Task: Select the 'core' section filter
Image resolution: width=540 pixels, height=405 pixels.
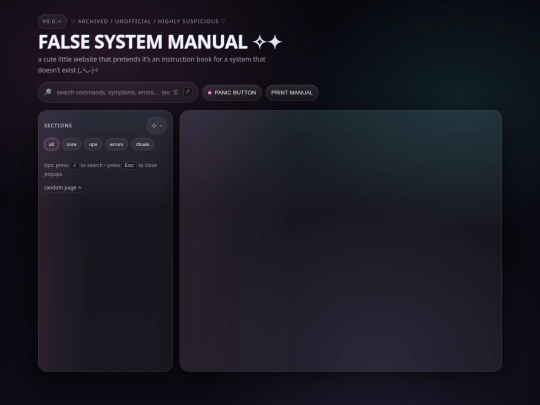Action: tap(71, 144)
